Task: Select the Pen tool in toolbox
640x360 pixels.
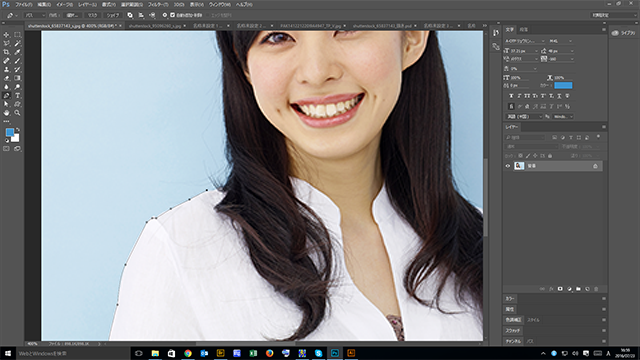Action: click(x=6, y=96)
